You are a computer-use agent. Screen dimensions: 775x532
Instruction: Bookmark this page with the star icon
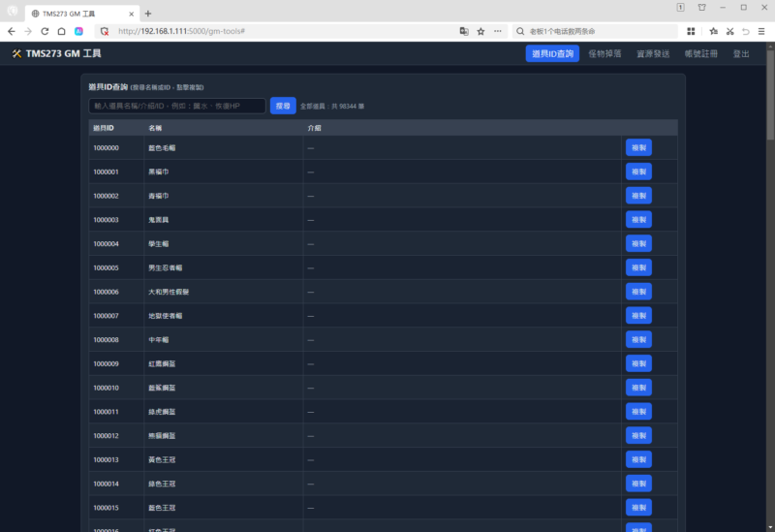[x=480, y=31]
